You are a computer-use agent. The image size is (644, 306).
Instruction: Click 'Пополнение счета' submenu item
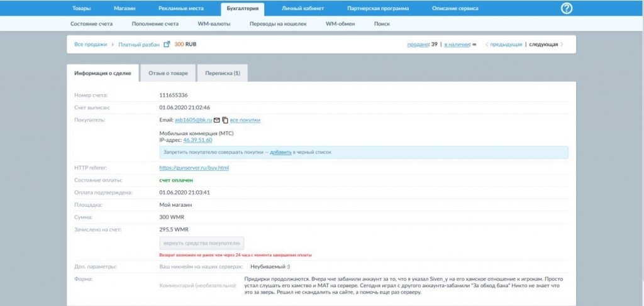(155, 24)
